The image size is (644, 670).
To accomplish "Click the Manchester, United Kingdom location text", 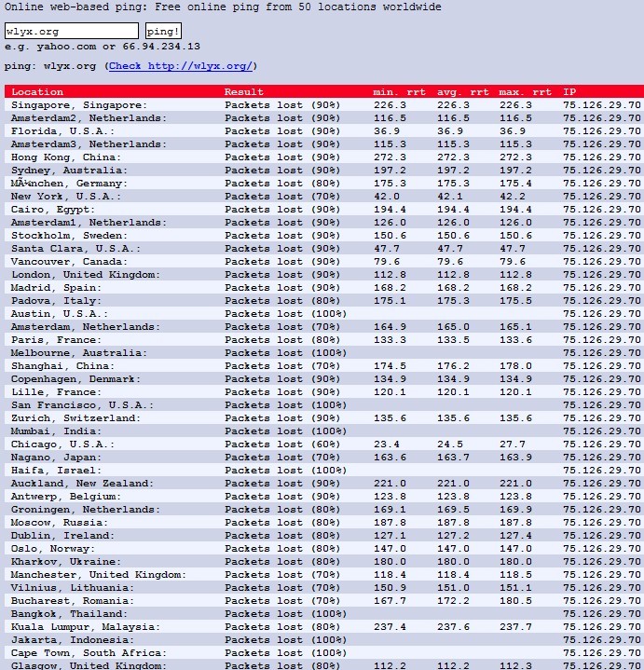I will tap(99, 574).
